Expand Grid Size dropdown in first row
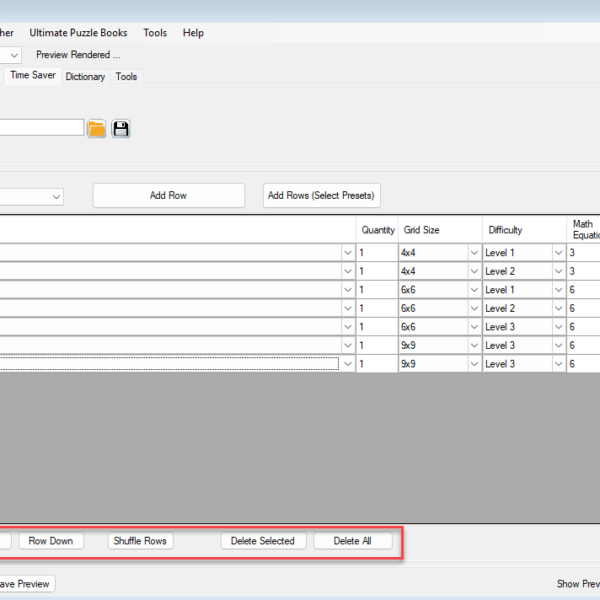 (x=473, y=253)
